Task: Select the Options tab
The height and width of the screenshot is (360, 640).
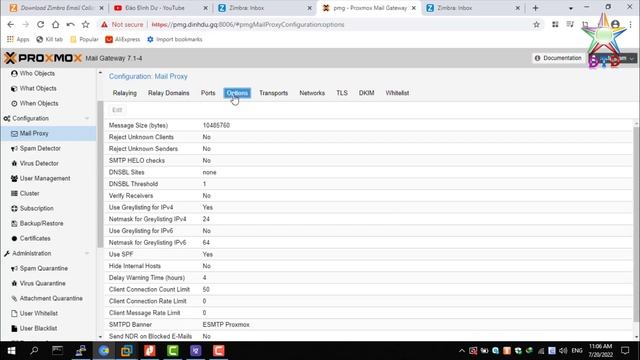Action: point(237,93)
